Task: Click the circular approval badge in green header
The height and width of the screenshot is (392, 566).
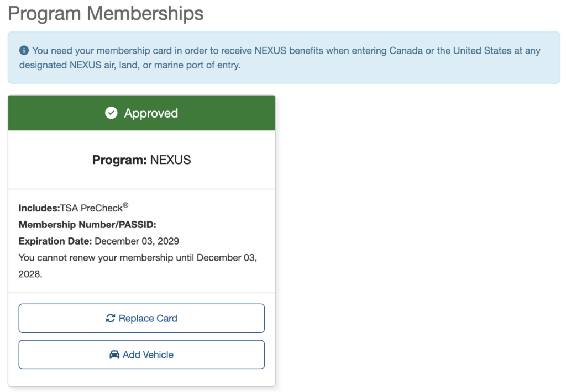Action: pyautogui.click(x=112, y=113)
